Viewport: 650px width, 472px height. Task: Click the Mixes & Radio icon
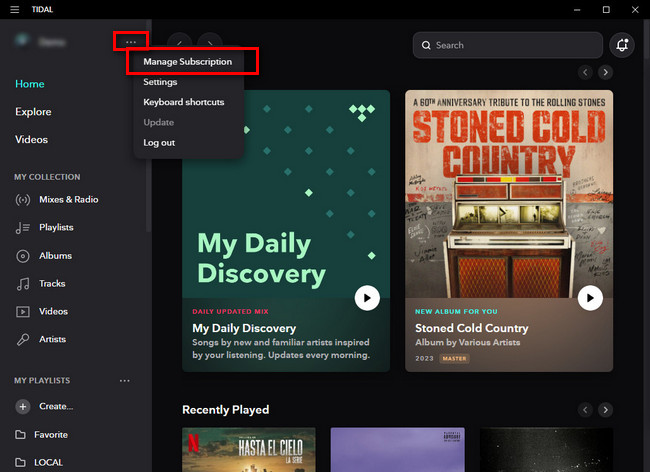coord(23,200)
